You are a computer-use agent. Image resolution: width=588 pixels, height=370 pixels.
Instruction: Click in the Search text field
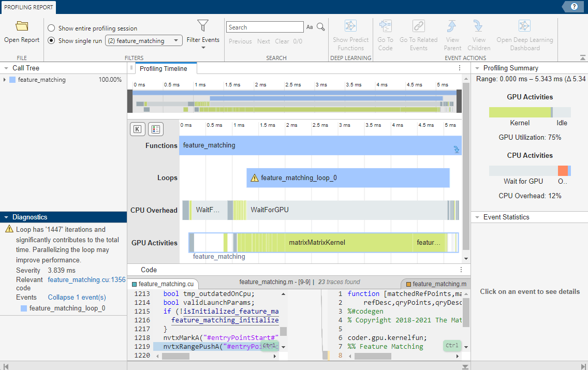(265, 27)
